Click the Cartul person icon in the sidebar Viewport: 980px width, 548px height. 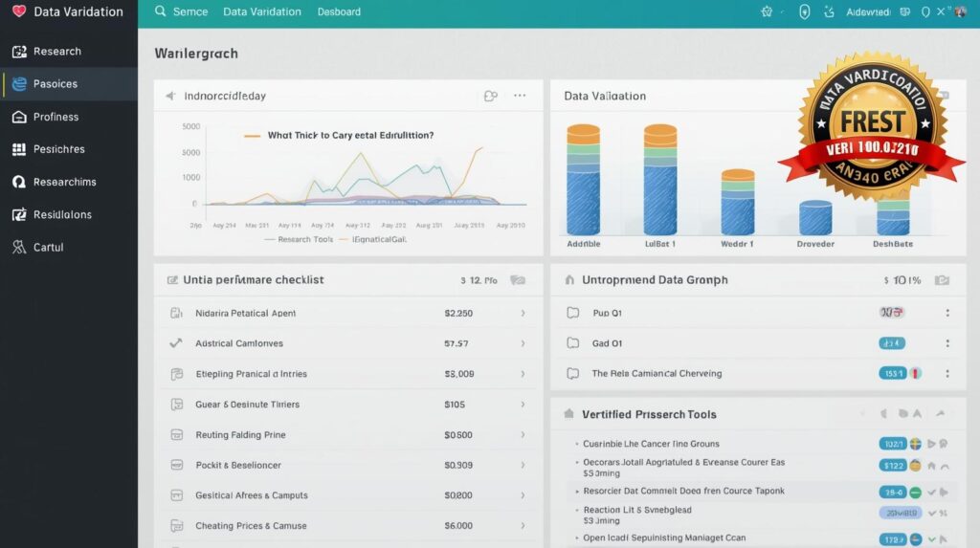(x=17, y=248)
